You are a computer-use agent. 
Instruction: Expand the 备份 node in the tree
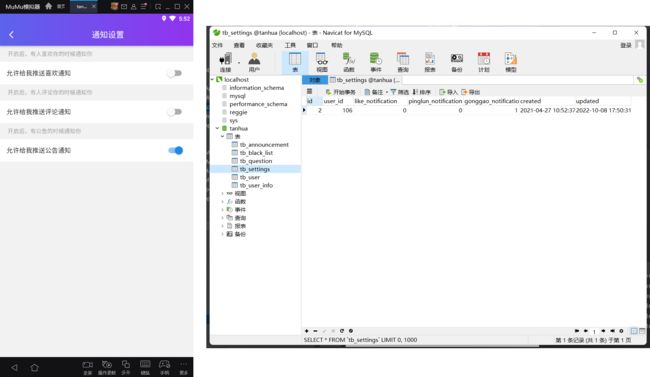point(223,234)
